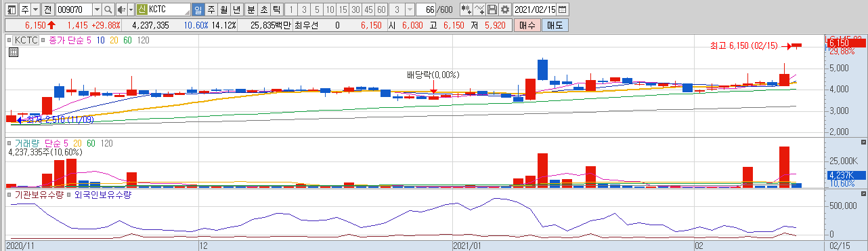The image size is (868, 251).
Task: Open the interval value 3 dropdown arrow
Action: point(410,9)
